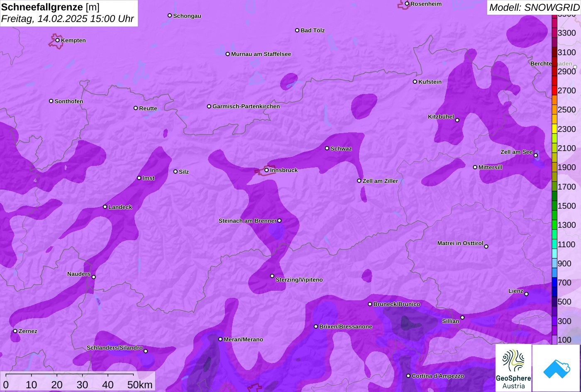Click the Kempten city marker
The height and width of the screenshot is (392, 581).
point(58,40)
